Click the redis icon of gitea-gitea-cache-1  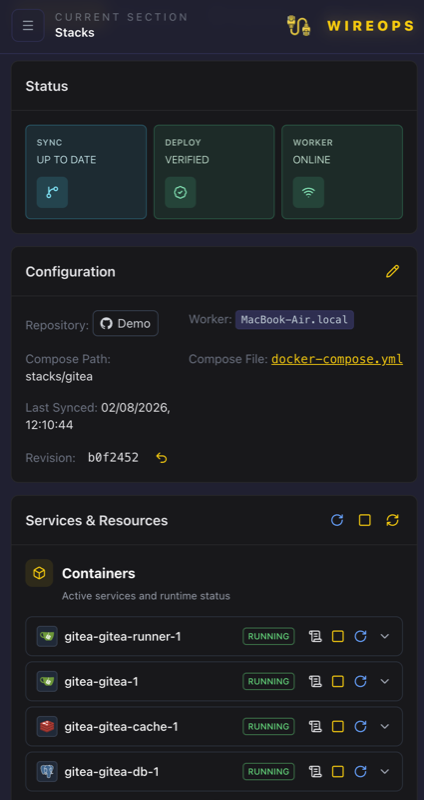(x=47, y=726)
